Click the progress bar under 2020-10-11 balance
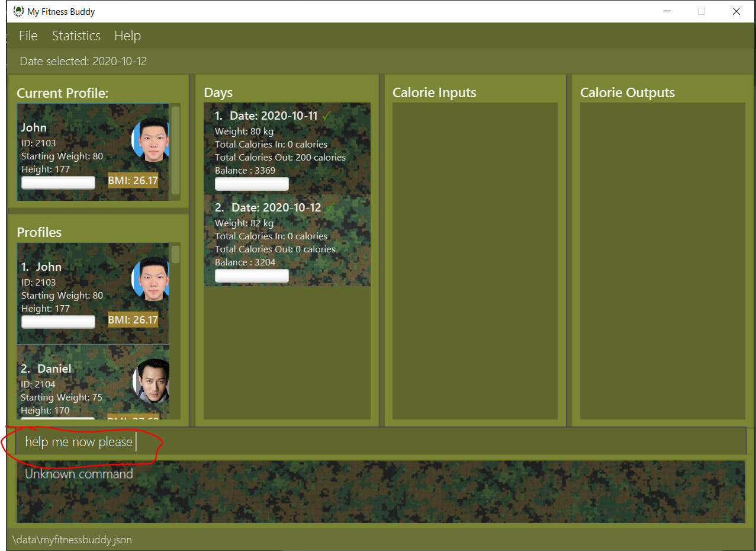 pos(252,184)
